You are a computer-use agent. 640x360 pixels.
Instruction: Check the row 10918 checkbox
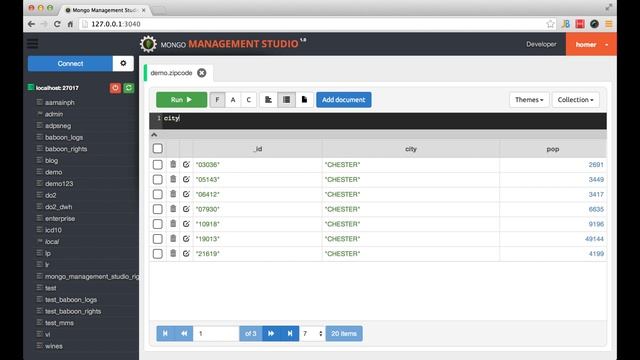[x=158, y=224]
